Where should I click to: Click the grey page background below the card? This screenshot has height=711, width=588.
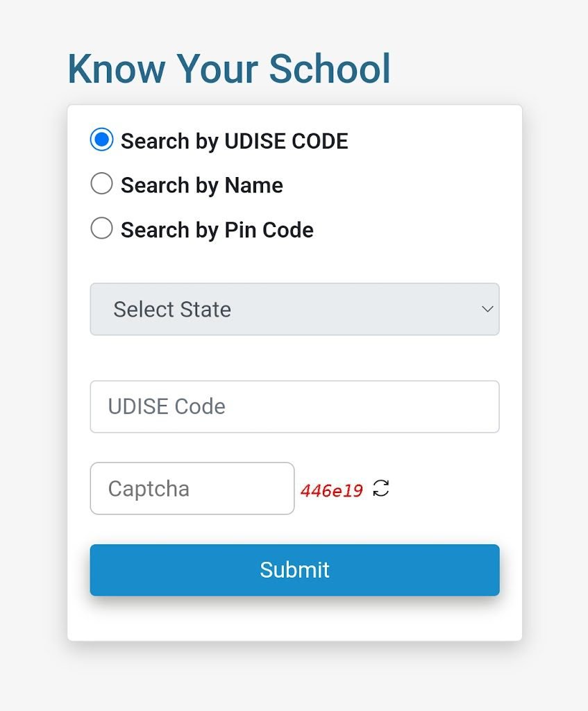(x=294, y=676)
